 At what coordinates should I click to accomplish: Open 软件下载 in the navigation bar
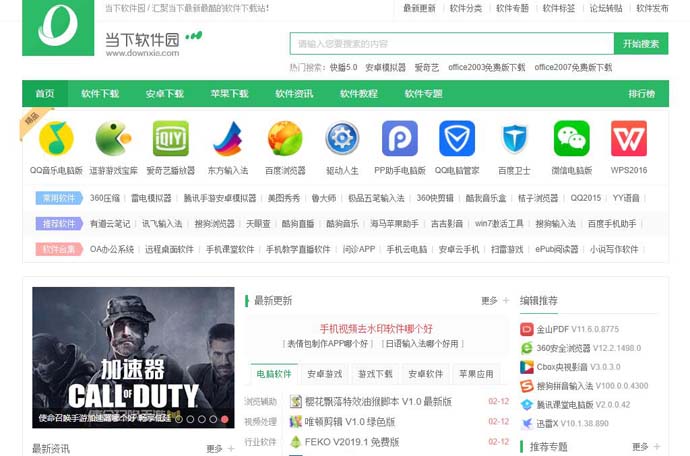coord(100,94)
